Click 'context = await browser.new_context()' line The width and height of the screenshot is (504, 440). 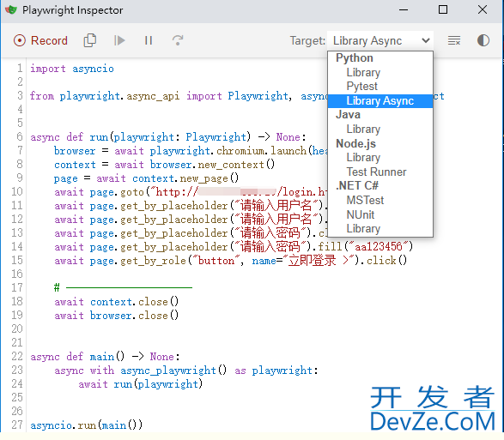tap(164, 165)
